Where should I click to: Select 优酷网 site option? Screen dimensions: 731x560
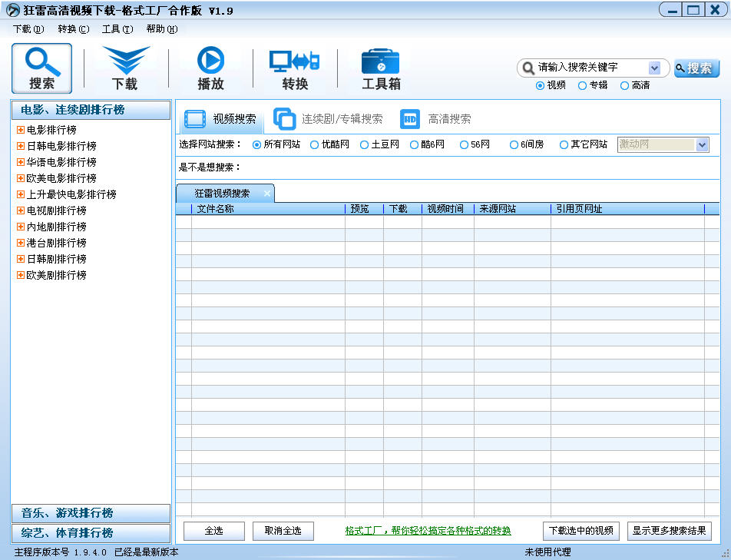(x=314, y=144)
